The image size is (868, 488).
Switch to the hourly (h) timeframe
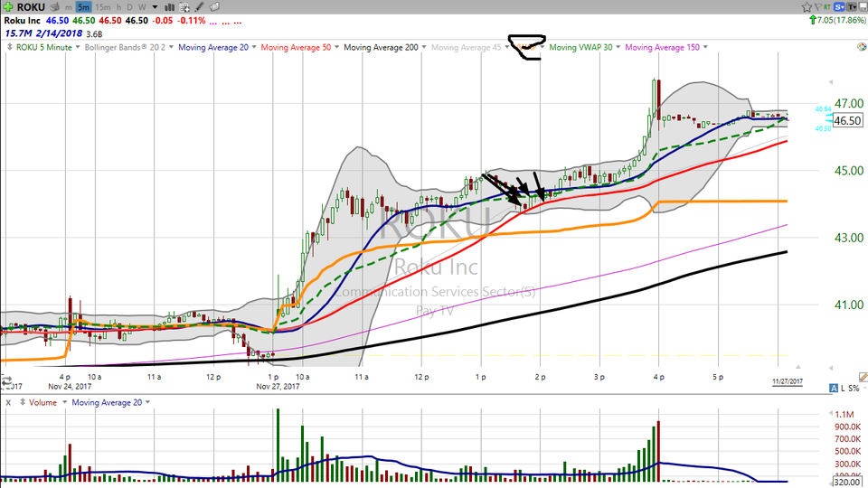click(x=118, y=7)
